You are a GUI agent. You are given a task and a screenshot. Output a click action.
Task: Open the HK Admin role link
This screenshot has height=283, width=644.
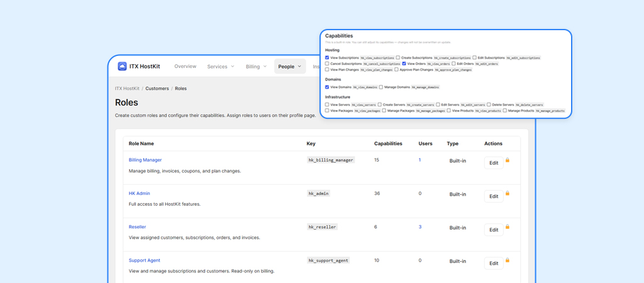(x=139, y=193)
